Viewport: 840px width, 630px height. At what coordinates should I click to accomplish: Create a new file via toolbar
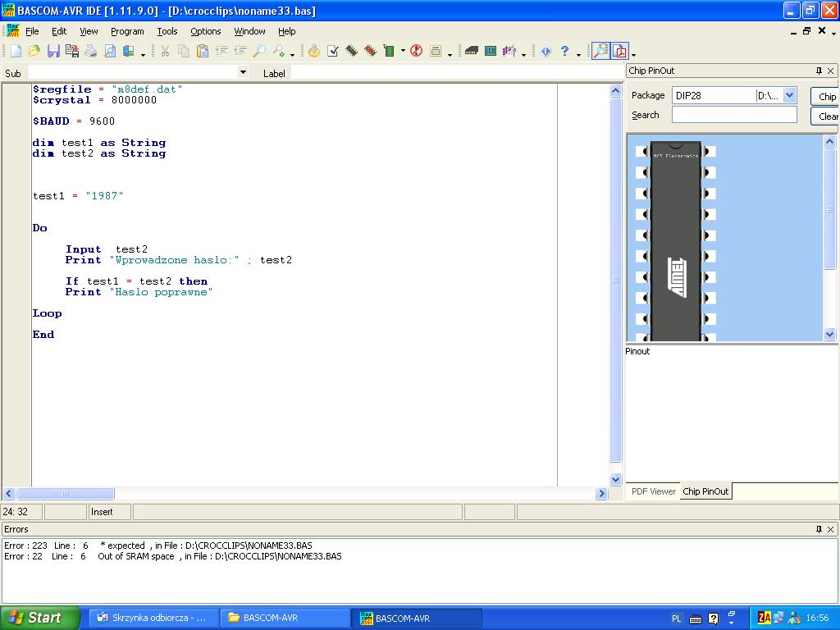click(16, 51)
